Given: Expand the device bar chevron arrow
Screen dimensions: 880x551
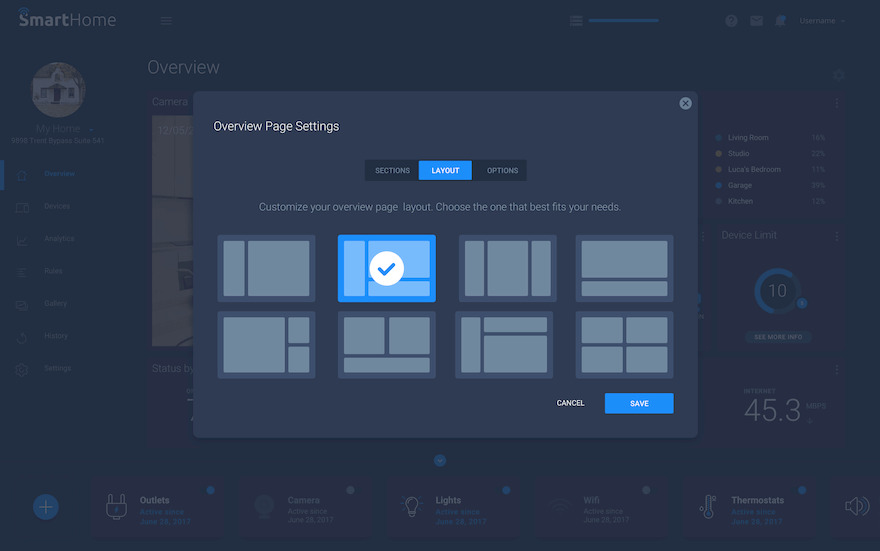Looking at the screenshot, I should click(440, 461).
